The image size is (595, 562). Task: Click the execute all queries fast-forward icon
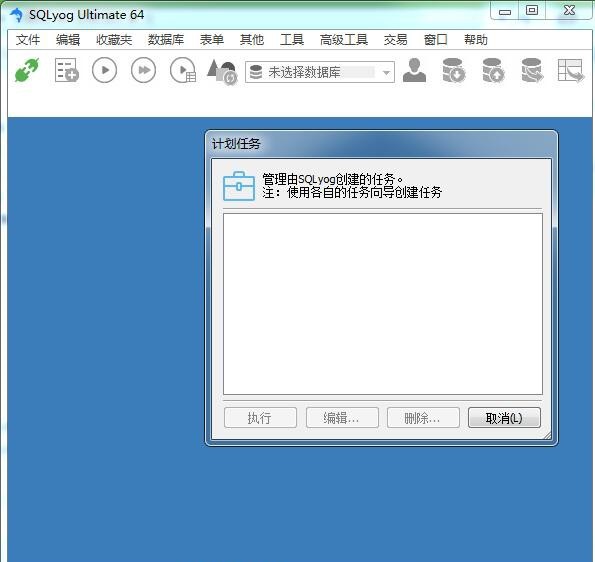click(143, 70)
